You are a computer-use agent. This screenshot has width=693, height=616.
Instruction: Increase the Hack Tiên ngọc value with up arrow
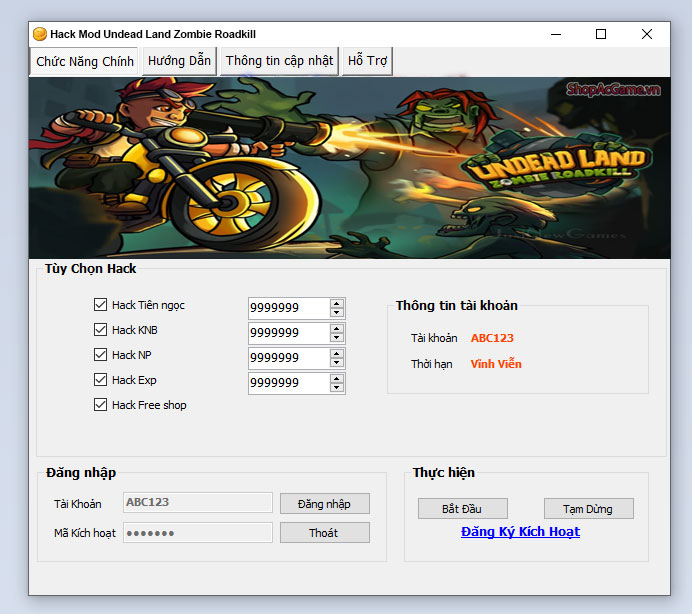337,303
